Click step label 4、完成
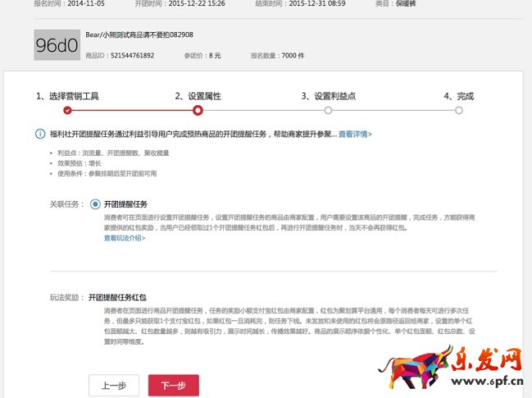The image size is (532, 398). point(458,96)
